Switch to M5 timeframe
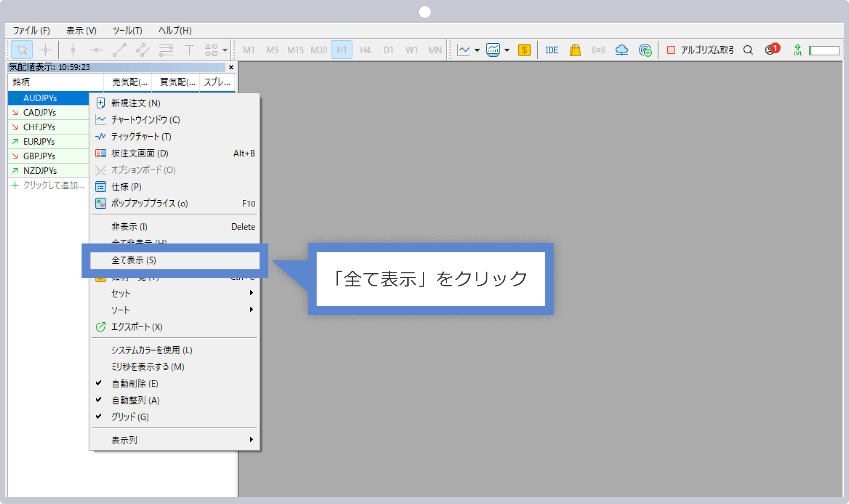The image size is (849, 504). (272, 50)
